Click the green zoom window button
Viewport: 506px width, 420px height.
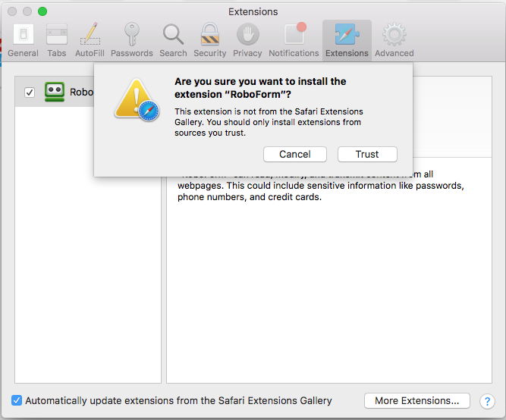pyautogui.click(x=42, y=11)
